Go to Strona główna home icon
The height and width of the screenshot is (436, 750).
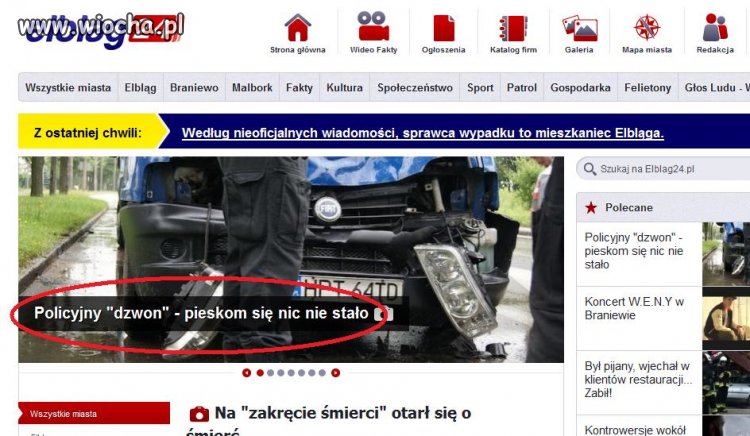(298, 27)
